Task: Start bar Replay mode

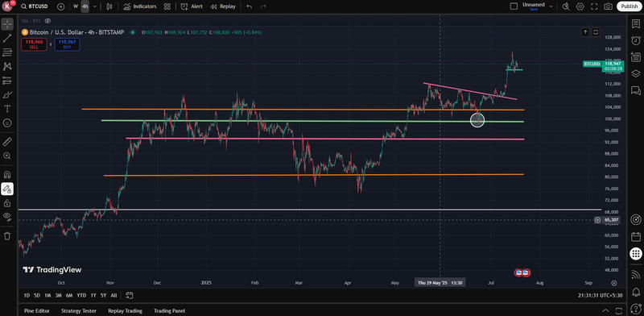Action: (223, 6)
